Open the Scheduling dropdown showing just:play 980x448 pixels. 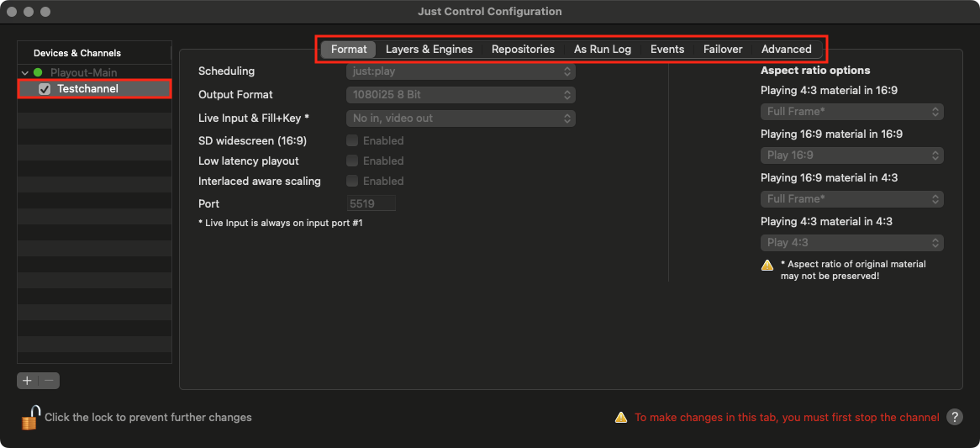click(461, 71)
